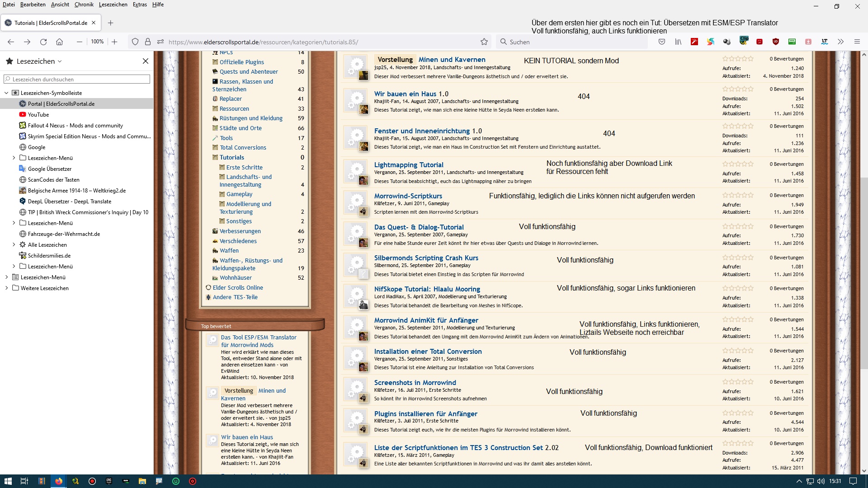Screen dimensions: 868x488
Task: Open the Firefox library icon
Action: (x=678, y=42)
